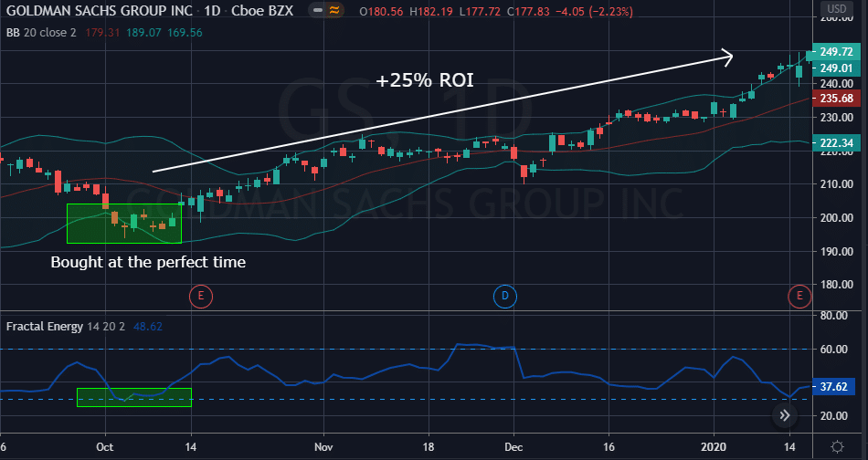The image size is (868, 460).
Task: Click the Dec label on time axis
Action: [x=513, y=446]
